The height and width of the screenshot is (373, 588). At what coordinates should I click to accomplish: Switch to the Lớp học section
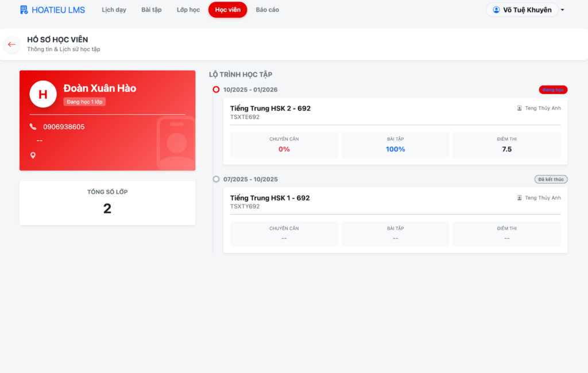point(188,10)
